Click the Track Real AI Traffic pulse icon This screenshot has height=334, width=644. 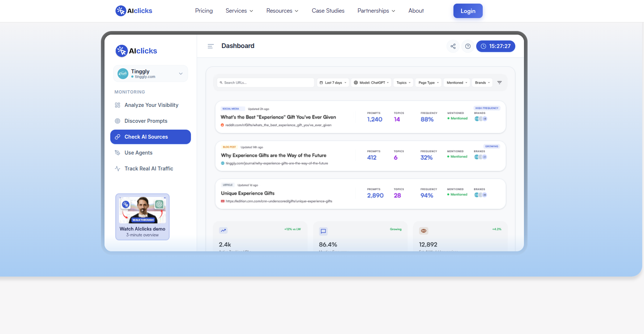[118, 169]
